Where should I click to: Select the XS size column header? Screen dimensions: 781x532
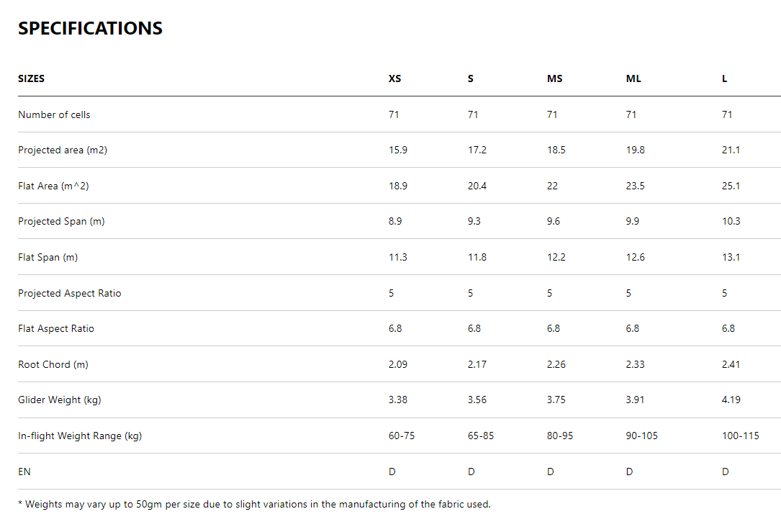pyautogui.click(x=395, y=78)
